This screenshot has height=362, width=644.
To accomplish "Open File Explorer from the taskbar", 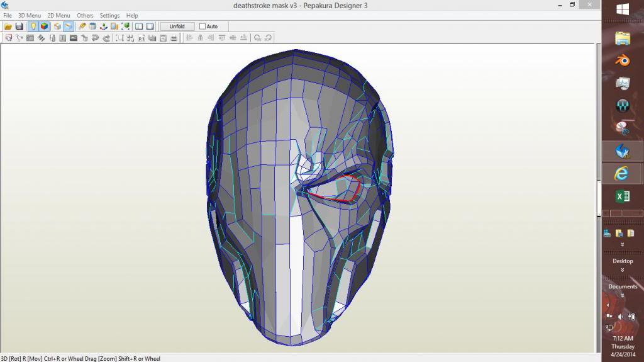I will (623, 38).
